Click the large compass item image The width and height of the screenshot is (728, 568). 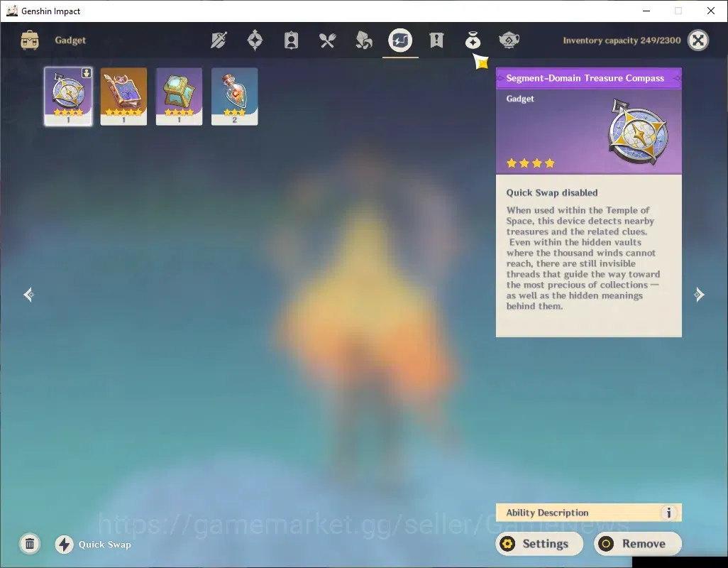tap(638, 132)
